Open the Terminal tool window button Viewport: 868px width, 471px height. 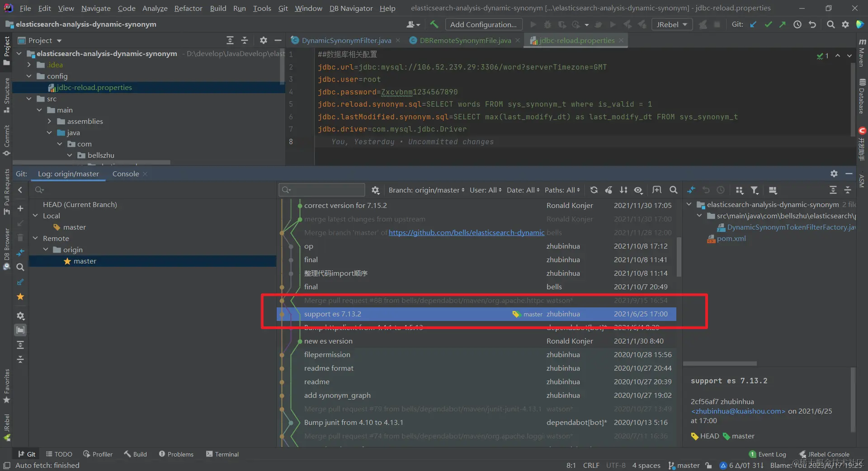pos(222,454)
